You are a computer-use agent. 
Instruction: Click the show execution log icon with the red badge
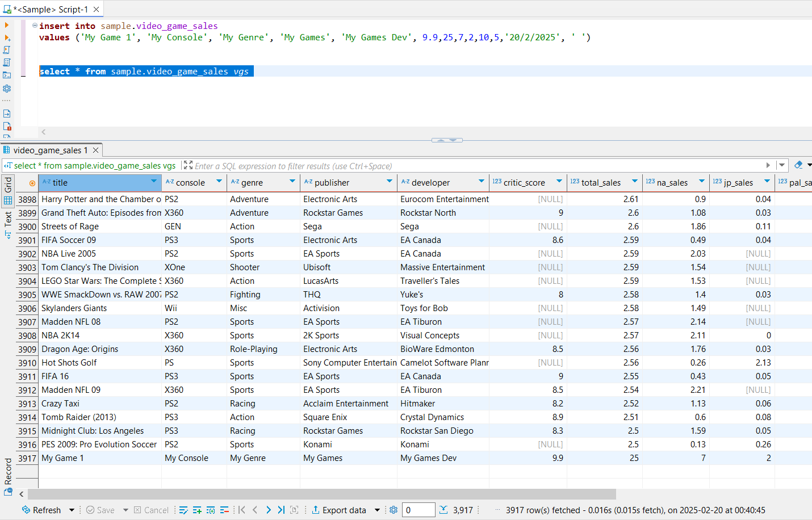click(x=7, y=126)
